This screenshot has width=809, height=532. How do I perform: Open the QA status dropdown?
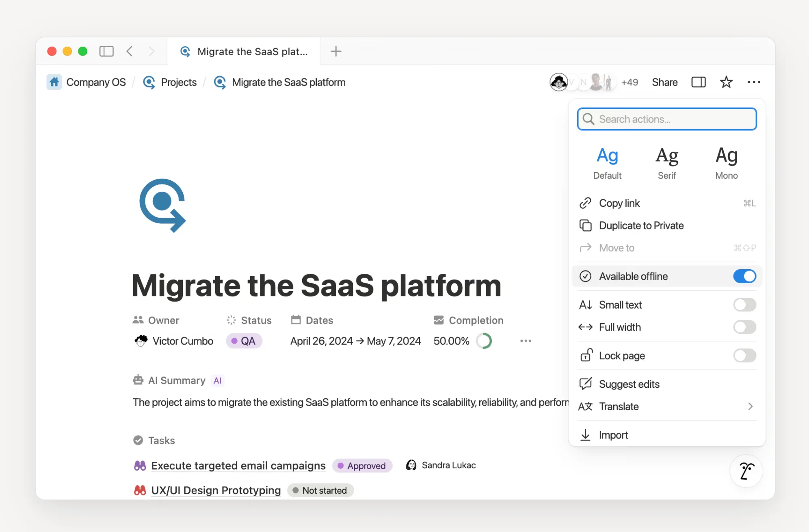(x=244, y=341)
